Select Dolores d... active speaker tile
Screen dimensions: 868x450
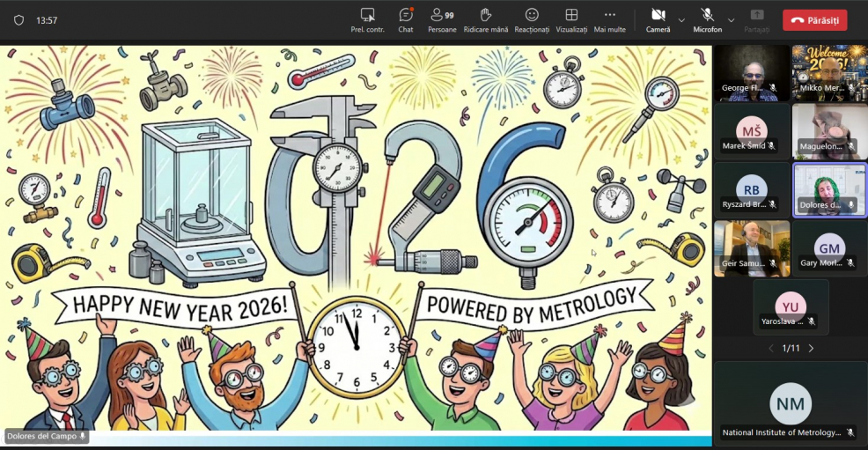tap(829, 190)
